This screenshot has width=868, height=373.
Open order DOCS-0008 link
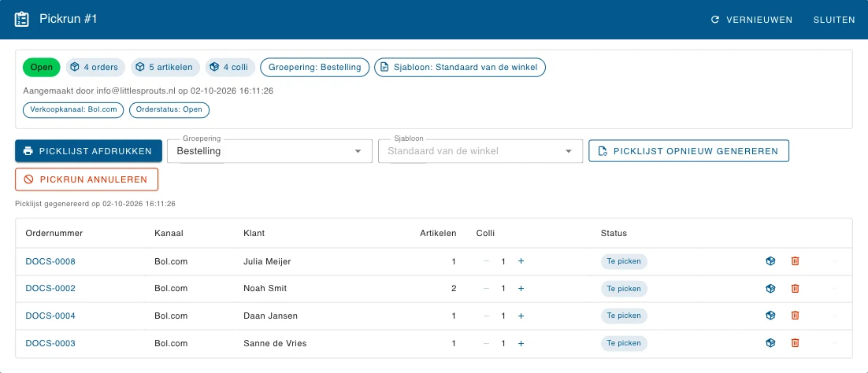coord(50,261)
